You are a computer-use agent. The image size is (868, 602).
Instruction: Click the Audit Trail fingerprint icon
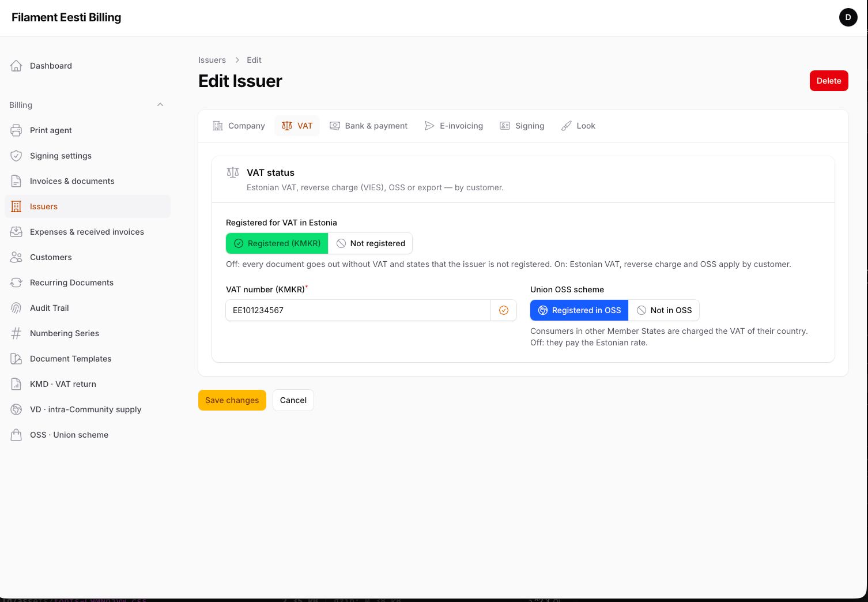pyautogui.click(x=16, y=308)
